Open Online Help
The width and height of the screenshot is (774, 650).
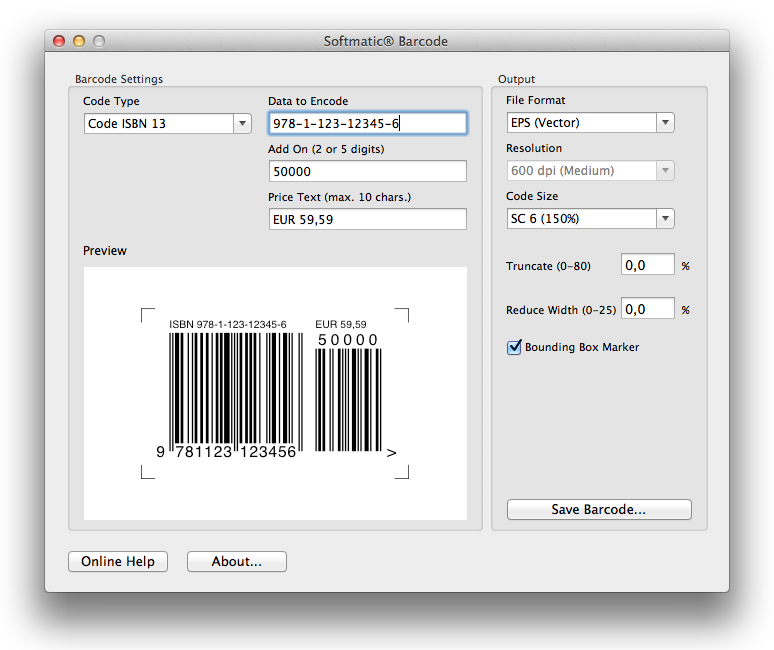pyautogui.click(x=118, y=562)
